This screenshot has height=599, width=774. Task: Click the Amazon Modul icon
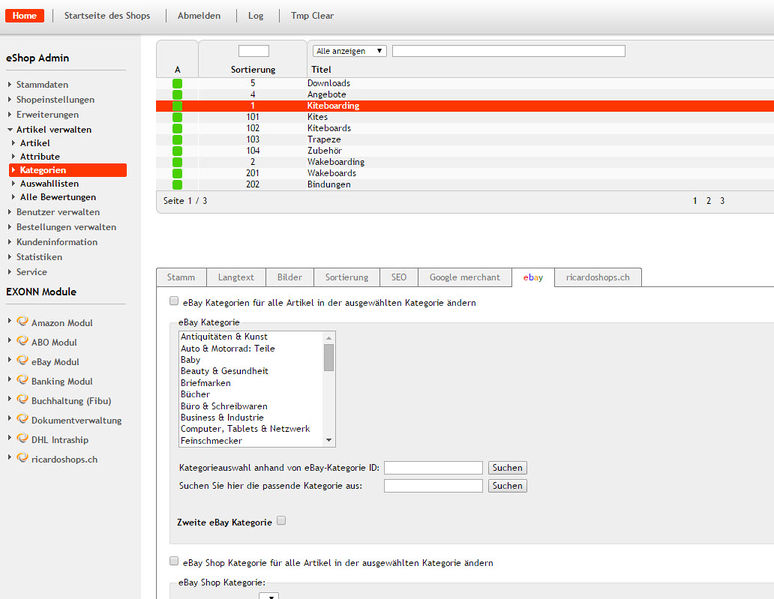click(22, 323)
